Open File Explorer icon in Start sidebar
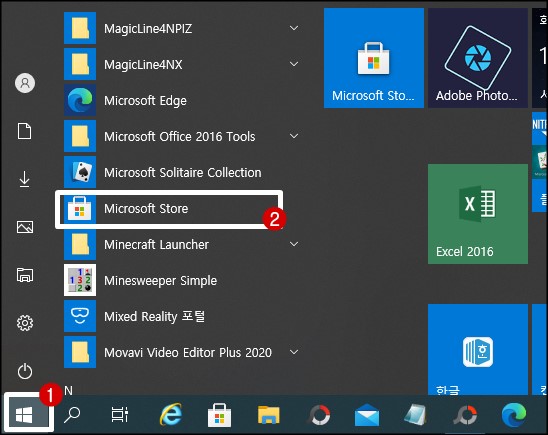This screenshot has width=548, height=435. (x=25, y=275)
